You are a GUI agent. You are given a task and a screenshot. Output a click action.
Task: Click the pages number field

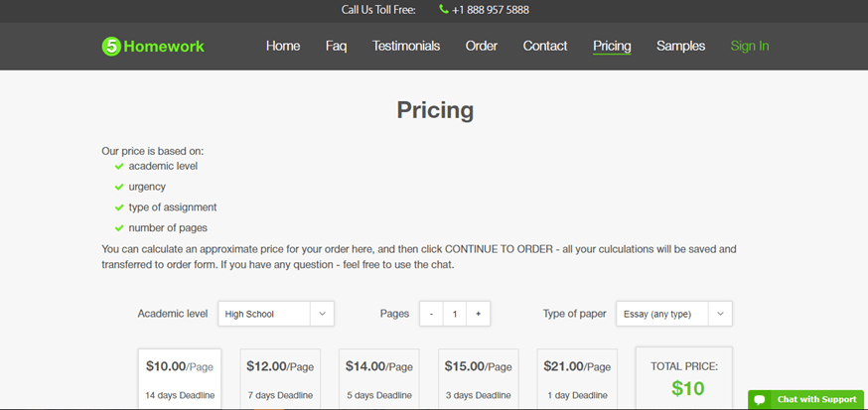[x=455, y=314]
